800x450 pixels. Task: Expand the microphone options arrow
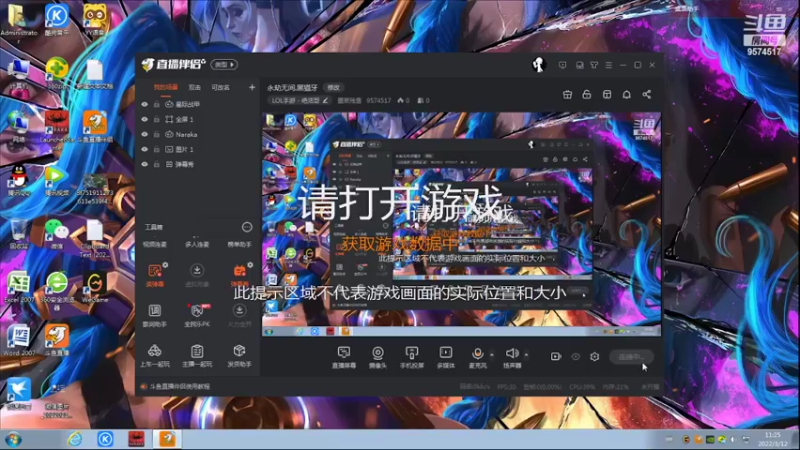click(492, 355)
